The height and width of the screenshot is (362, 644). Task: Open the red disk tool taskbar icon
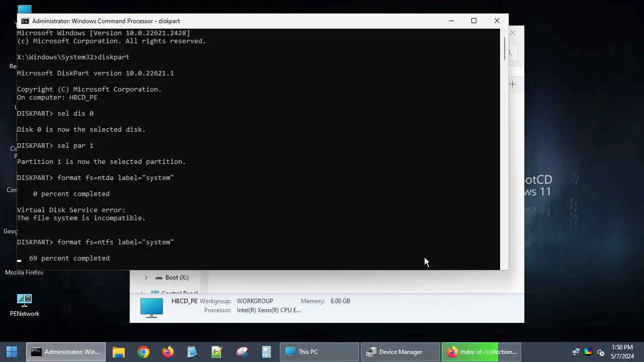pos(242,351)
